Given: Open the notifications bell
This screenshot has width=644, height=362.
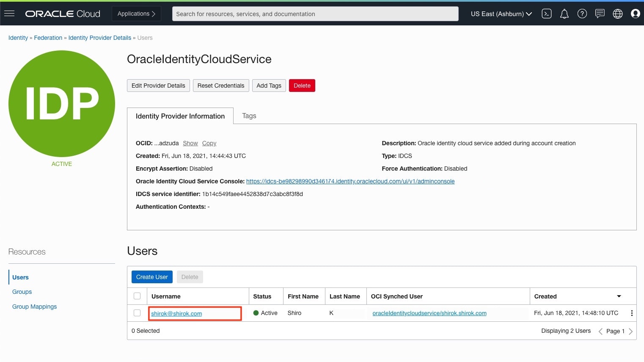Looking at the screenshot, I should coord(564,14).
